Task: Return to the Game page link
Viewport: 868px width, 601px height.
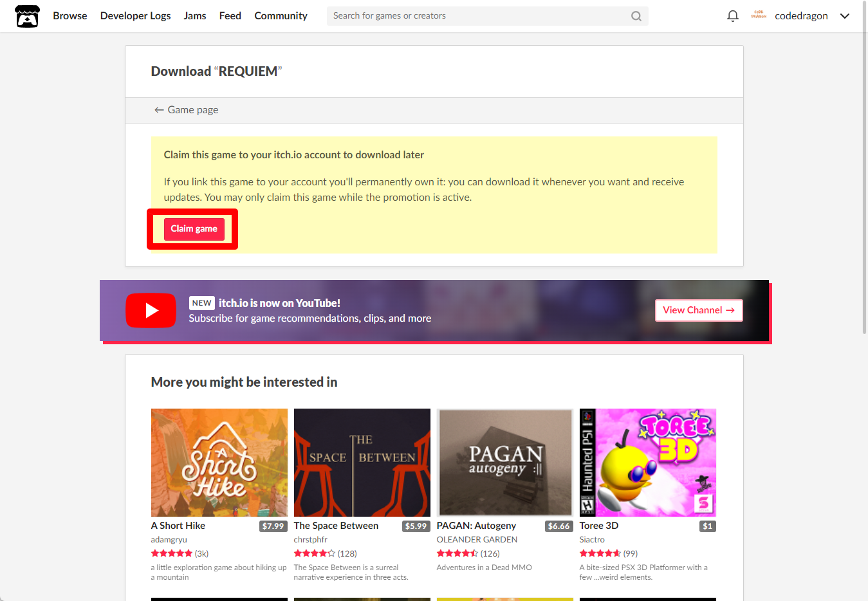Action: tap(186, 110)
